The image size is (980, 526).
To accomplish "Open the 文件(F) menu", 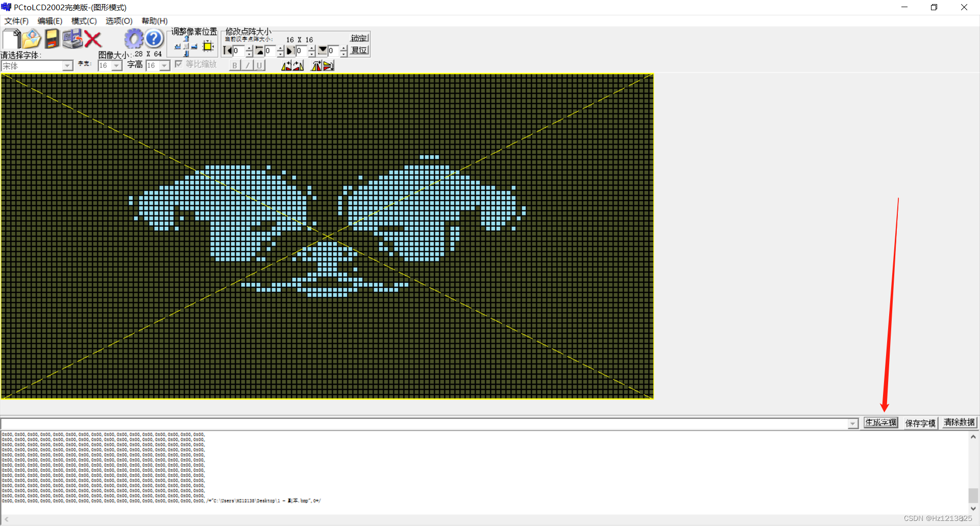I will [16, 21].
